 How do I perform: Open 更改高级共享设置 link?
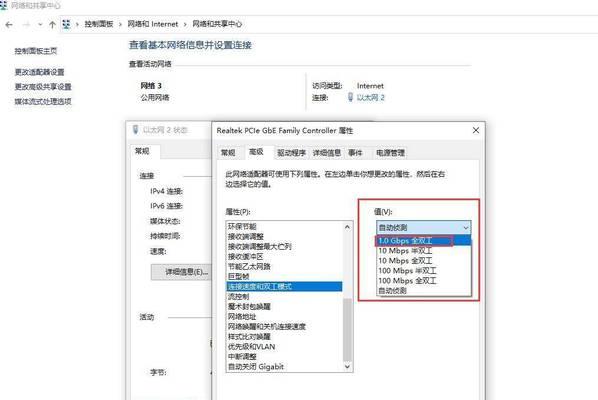click(x=43, y=87)
